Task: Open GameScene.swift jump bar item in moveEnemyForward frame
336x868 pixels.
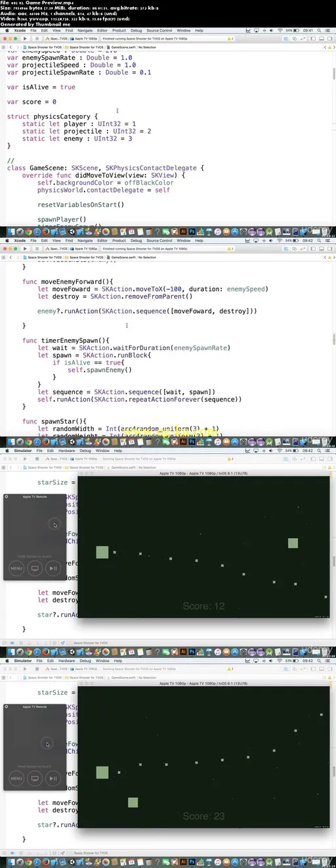Action: pyautogui.click(x=123, y=258)
